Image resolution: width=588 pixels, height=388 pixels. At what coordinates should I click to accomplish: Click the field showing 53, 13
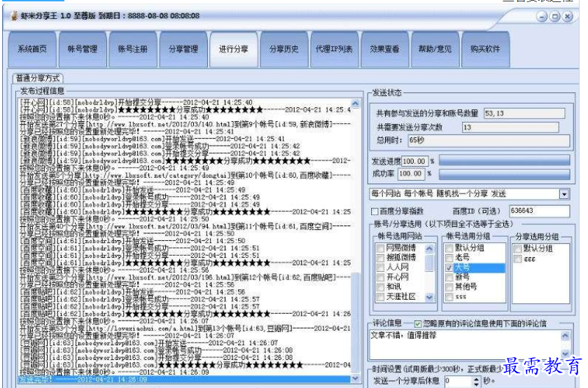(524, 113)
